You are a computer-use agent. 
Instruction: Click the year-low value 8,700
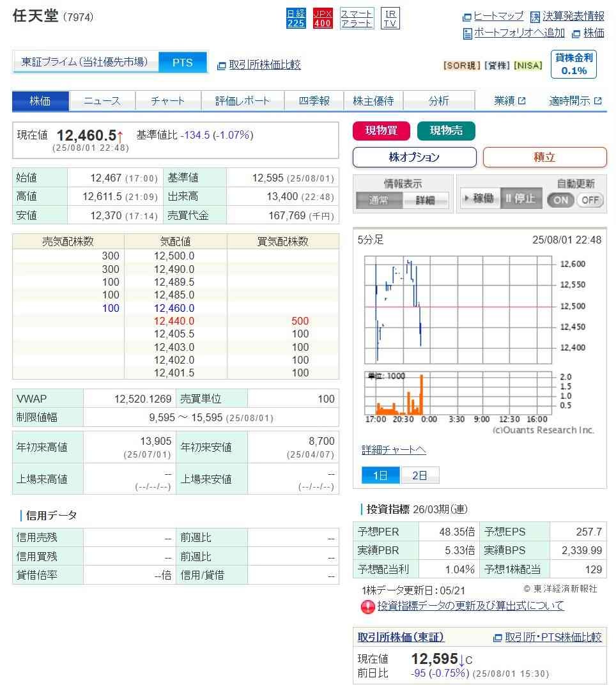click(321, 442)
